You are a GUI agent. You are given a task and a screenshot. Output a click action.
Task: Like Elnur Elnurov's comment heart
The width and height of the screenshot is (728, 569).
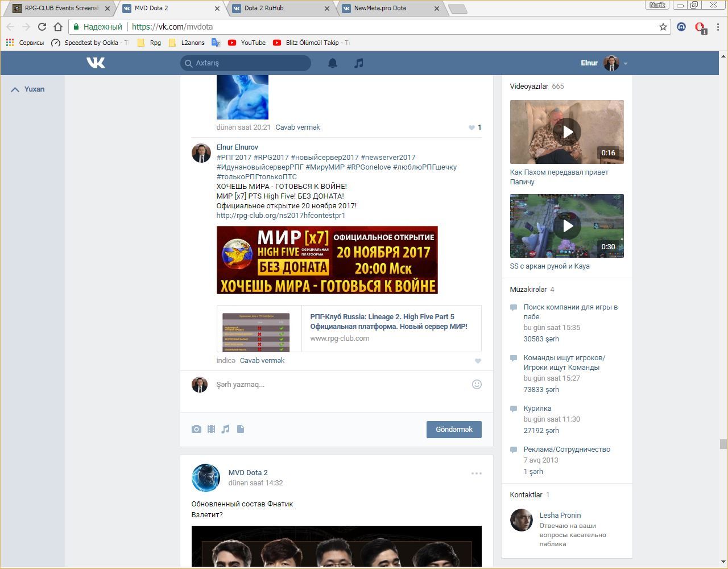(x=478, y=361)
